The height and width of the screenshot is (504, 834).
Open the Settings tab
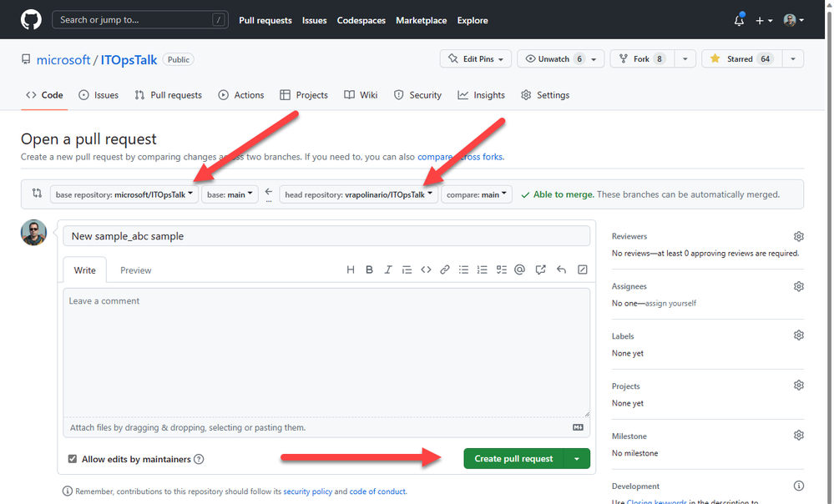click(545, 95)
